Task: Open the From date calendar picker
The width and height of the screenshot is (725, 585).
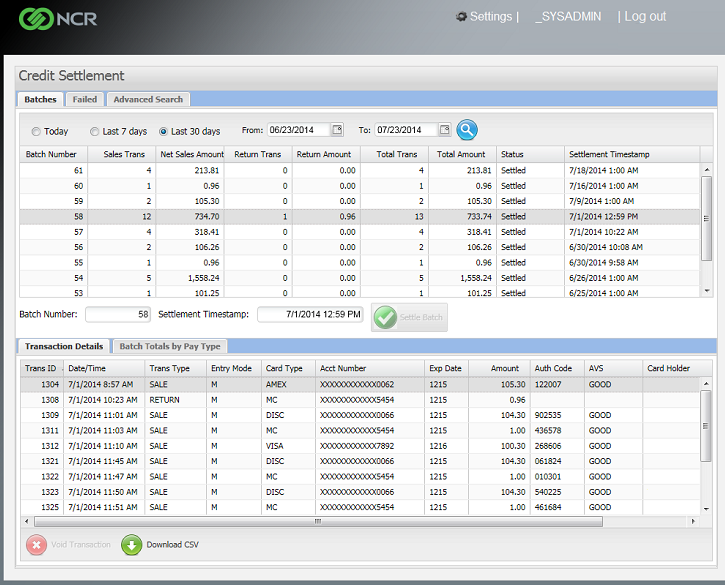Action: click(x=337, y=130)
